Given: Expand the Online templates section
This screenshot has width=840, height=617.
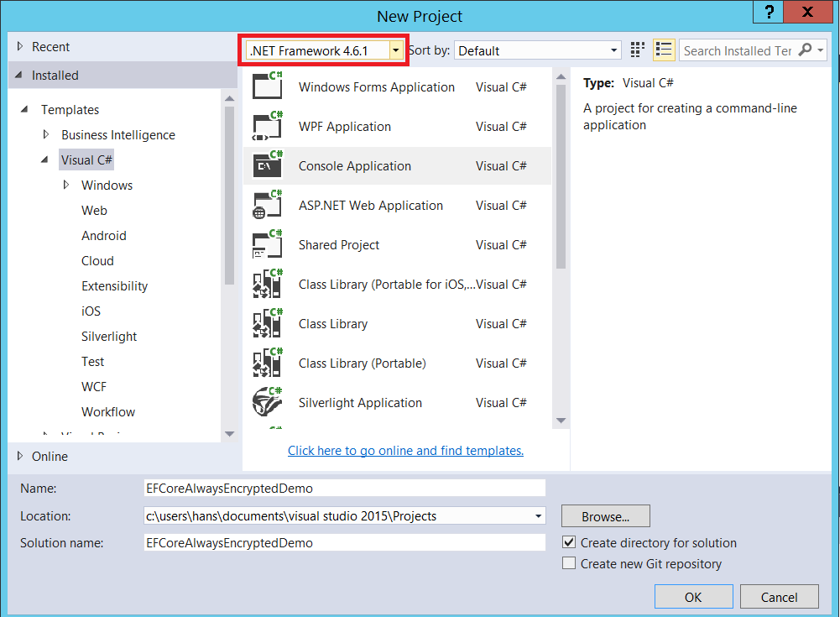Looking at the screenshot, I should (x=20, y=457).
